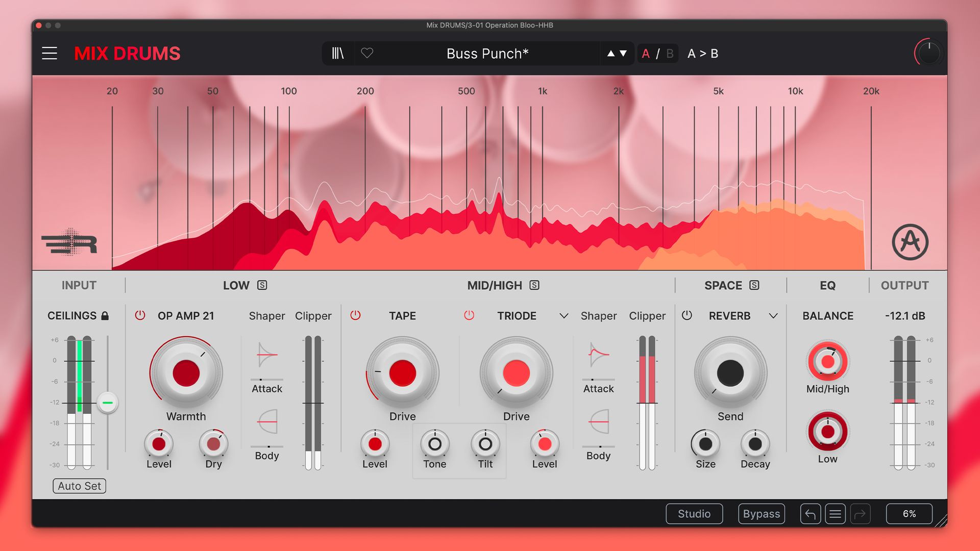Favorite the Buss Punch preset with the heart
The image size is (980, 551).
pos(366,53)
